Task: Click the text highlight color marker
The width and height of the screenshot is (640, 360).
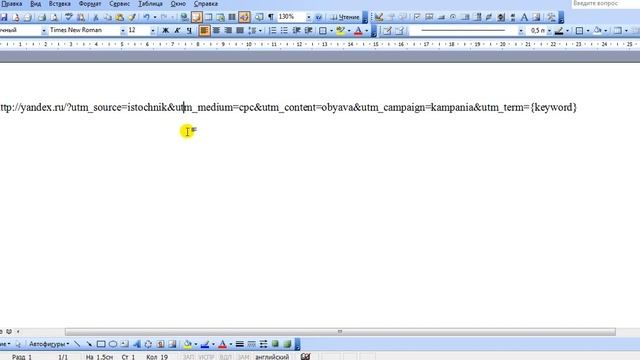Action: click(340, 31)
